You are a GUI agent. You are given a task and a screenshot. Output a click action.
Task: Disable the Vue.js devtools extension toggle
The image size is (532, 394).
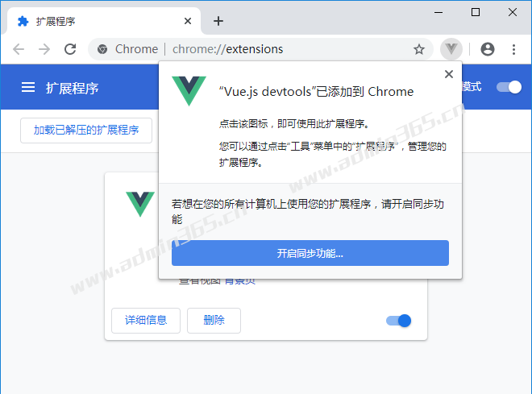point(398,321)
